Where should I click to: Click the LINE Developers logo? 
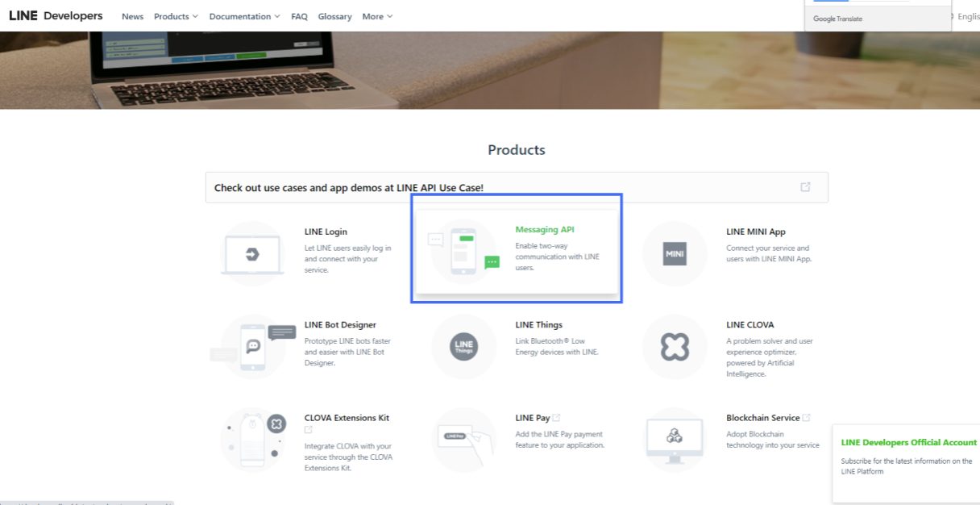click(x=56, y=16)
